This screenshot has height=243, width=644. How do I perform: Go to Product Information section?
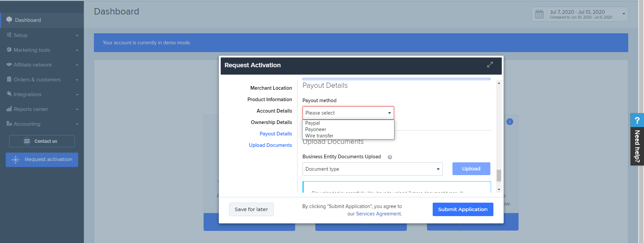coord(270,99)
